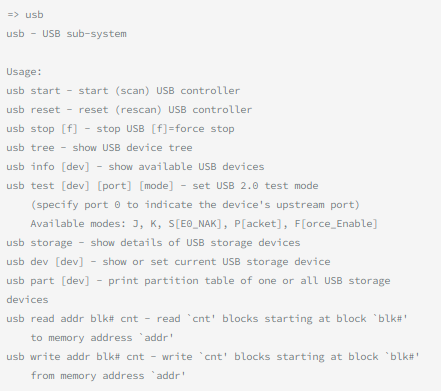Viewport: 441px width, 391px height.
Task: Click the 'usb reset' rescan controller line
Action: pos(129,110)
